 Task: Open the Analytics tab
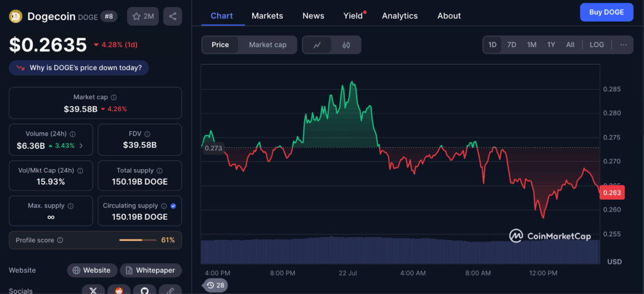tap(399, 16)
